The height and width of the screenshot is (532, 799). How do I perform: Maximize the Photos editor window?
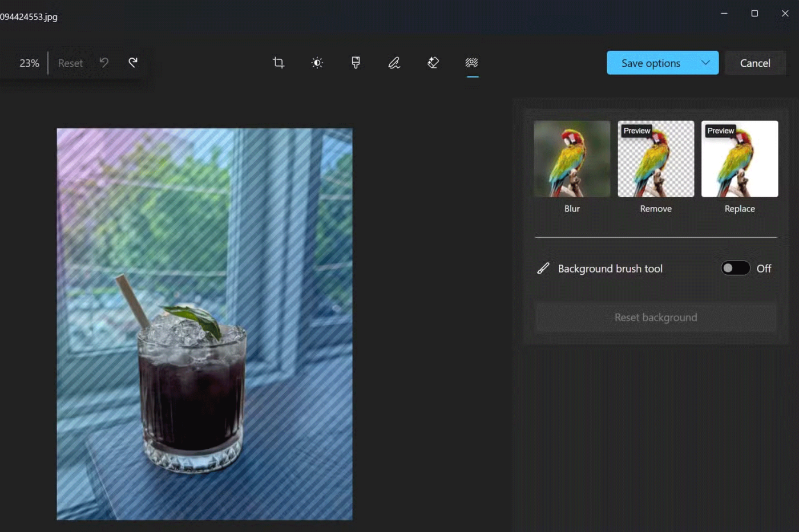tap(754, 14)
